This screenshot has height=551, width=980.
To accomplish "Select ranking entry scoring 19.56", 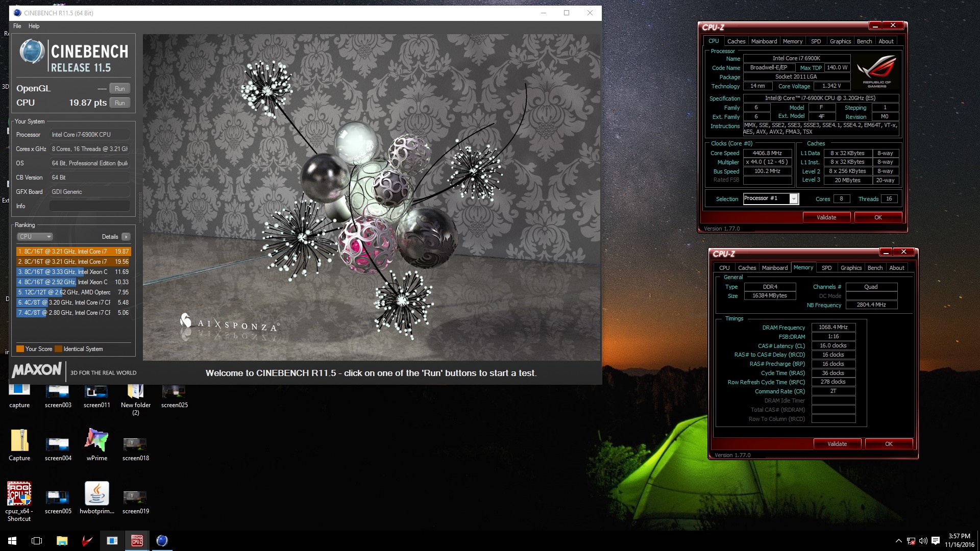I will (73, 262).
